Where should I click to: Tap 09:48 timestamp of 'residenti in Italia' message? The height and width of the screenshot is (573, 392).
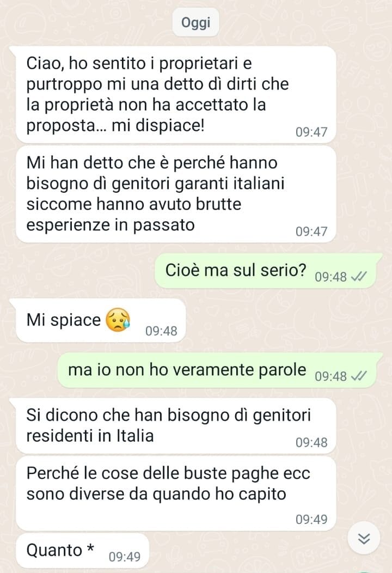tap(311, 442)
